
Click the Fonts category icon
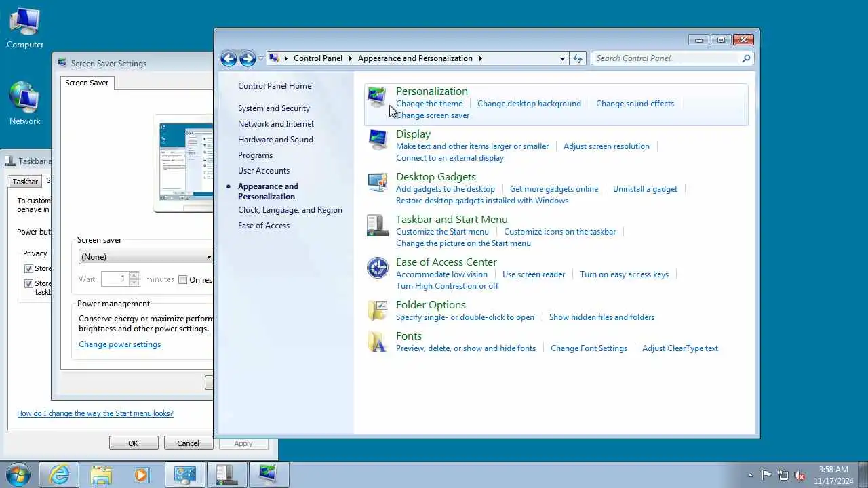point(377,342)
